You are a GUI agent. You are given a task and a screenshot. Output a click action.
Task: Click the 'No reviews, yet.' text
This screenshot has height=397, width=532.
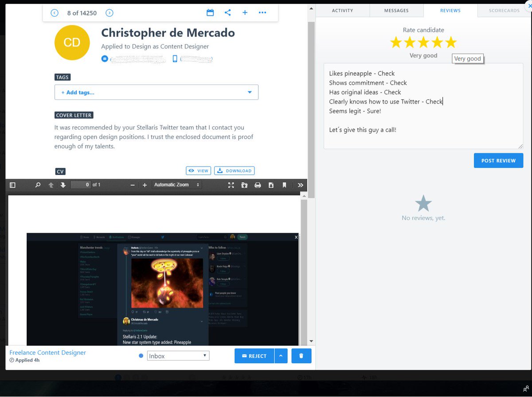click(423, 218)
